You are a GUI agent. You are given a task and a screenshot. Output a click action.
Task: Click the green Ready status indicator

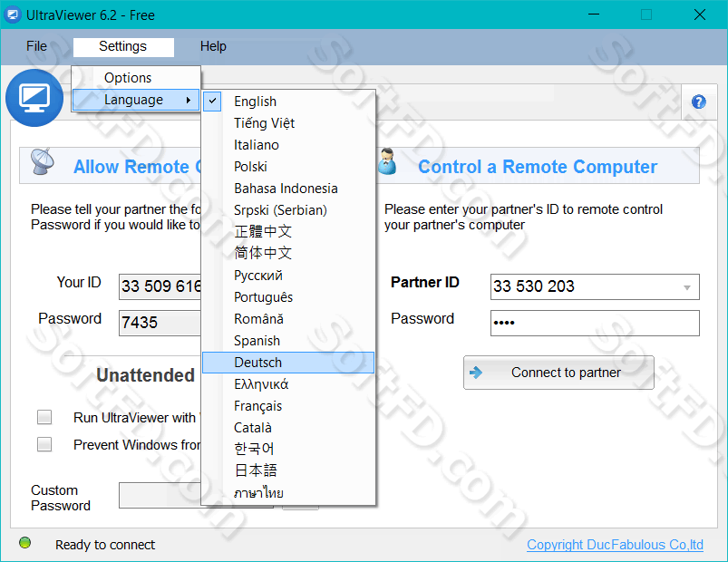coord(25,542)
